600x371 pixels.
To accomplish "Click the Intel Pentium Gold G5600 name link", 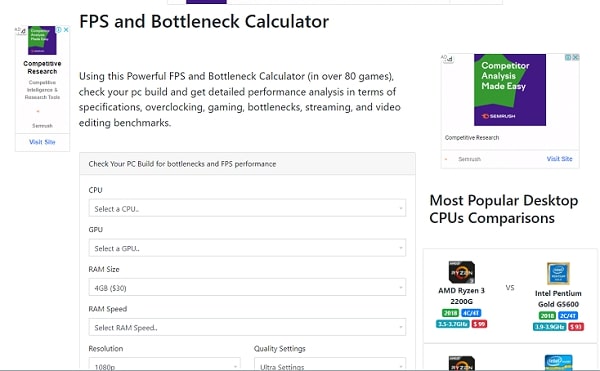I will point(558,299).
